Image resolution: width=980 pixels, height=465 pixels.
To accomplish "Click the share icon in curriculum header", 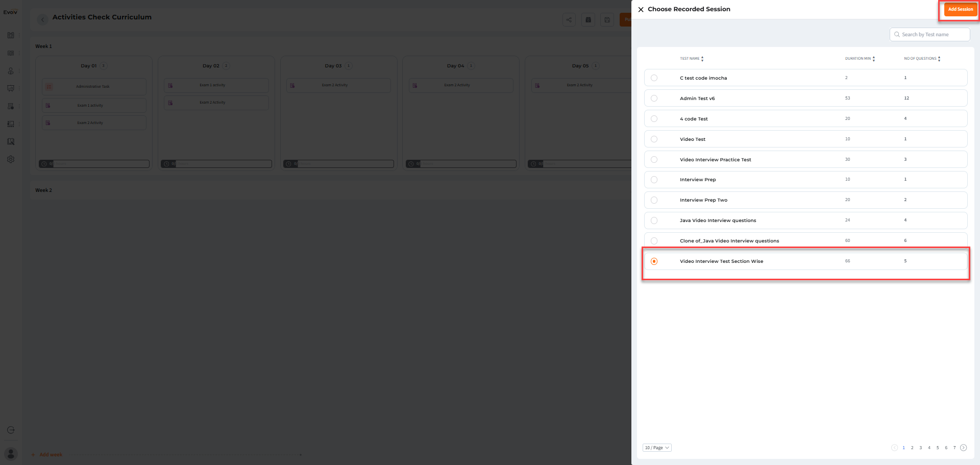I will (569, 20).
